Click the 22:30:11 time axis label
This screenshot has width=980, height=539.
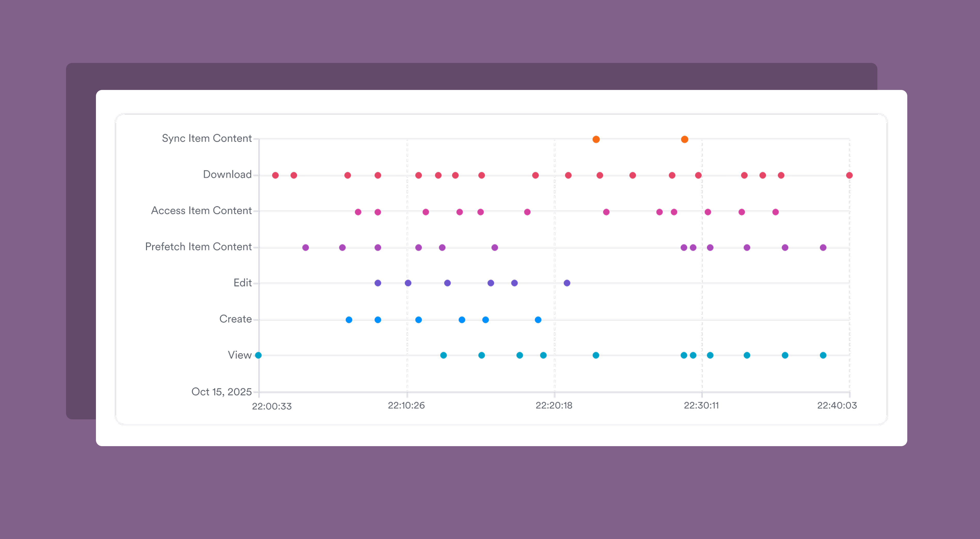(701, 405)
